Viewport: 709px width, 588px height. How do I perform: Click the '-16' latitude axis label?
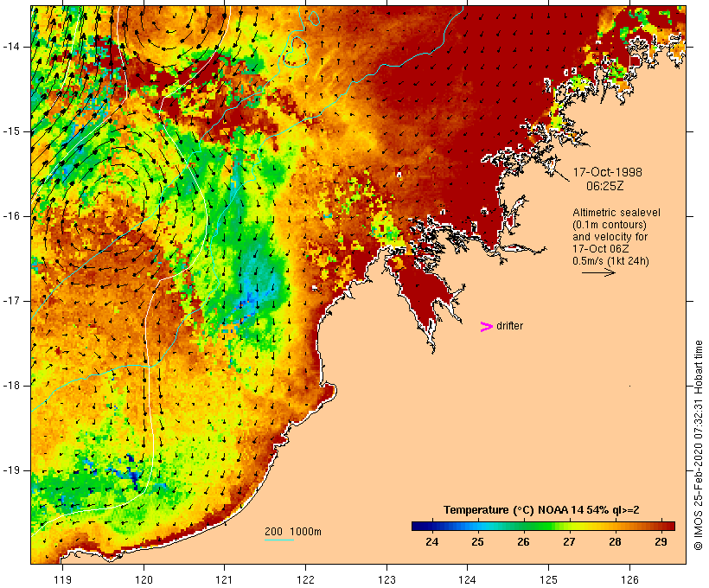pos(11,216)
